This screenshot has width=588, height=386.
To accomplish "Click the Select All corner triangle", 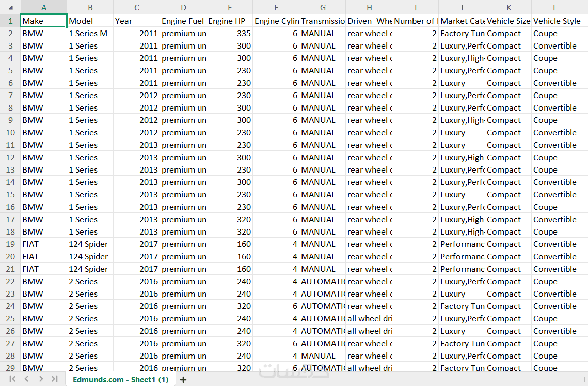I will 10,8.
